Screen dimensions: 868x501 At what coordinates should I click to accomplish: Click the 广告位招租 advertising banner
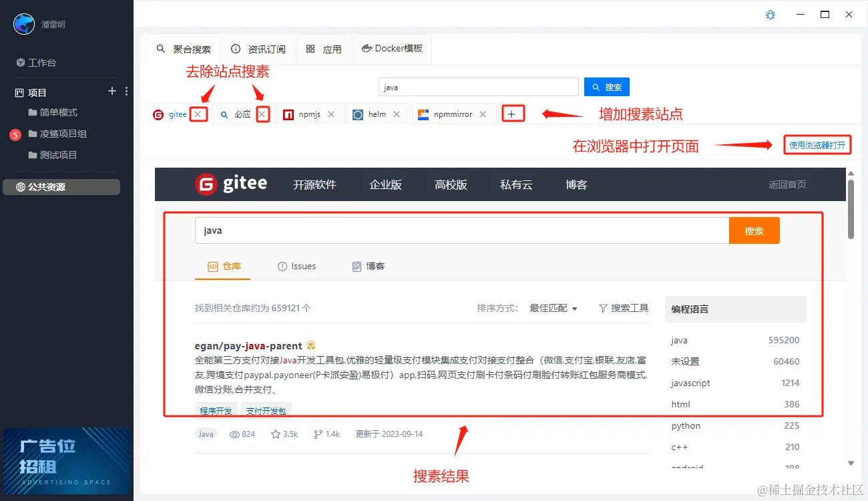point(67,460)
